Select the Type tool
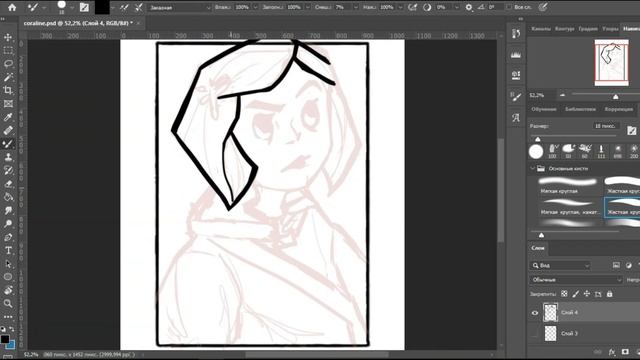Image resolution: width=640 pixels, height=360 pixels. coord(8,250)
